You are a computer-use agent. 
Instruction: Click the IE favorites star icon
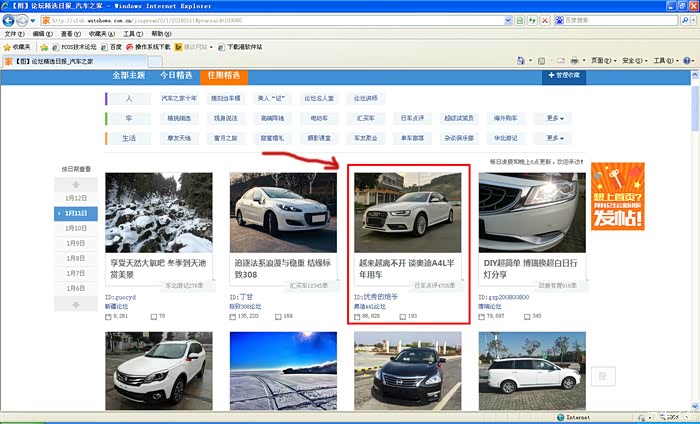coord(8,47)
